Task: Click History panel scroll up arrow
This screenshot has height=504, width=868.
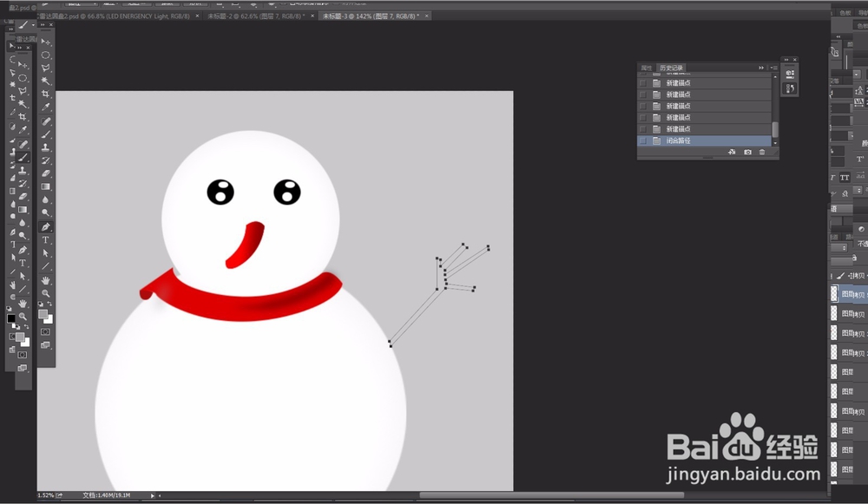Action: [775, 76]
